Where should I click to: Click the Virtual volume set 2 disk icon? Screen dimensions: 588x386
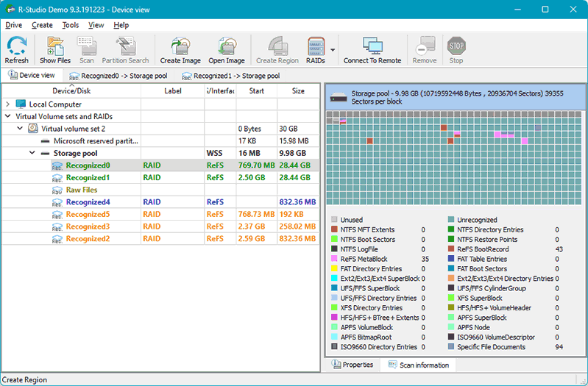[x=33, y=129]
